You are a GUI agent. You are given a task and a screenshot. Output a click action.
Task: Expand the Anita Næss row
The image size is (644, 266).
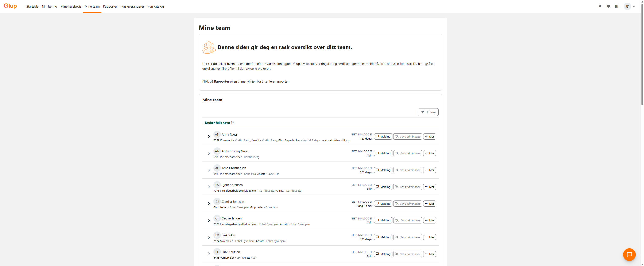209,136
